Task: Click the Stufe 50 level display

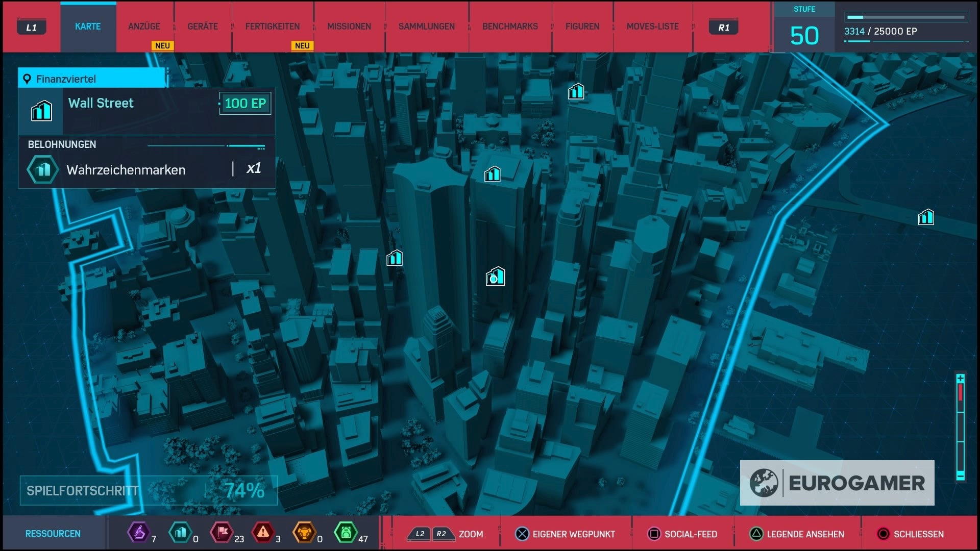Action: tap(804, 28)
